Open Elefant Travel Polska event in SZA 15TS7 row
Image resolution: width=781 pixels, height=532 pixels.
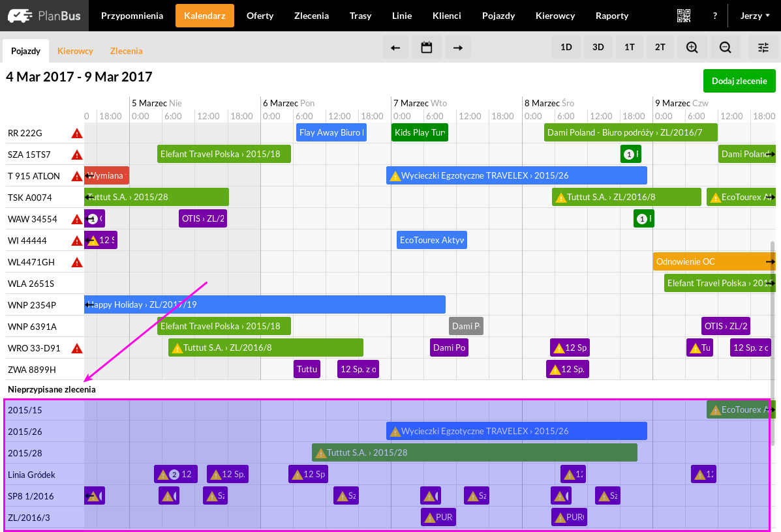(224, 154)
